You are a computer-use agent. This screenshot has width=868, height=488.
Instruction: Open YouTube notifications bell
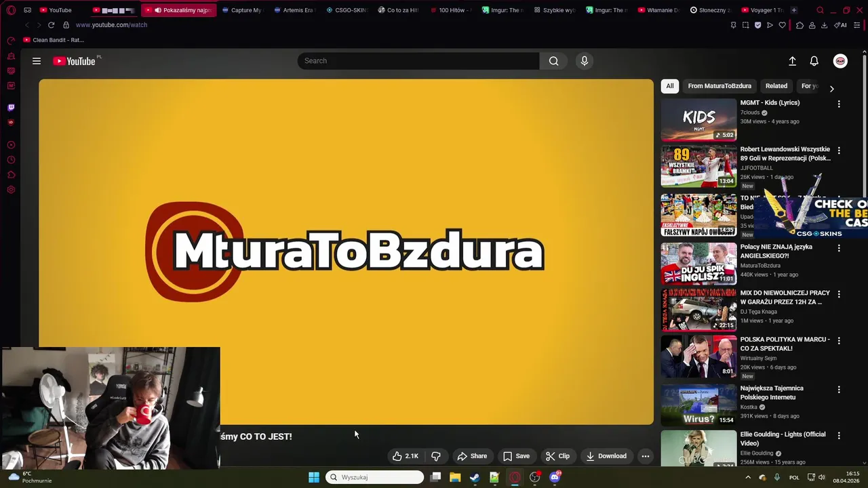814,61
